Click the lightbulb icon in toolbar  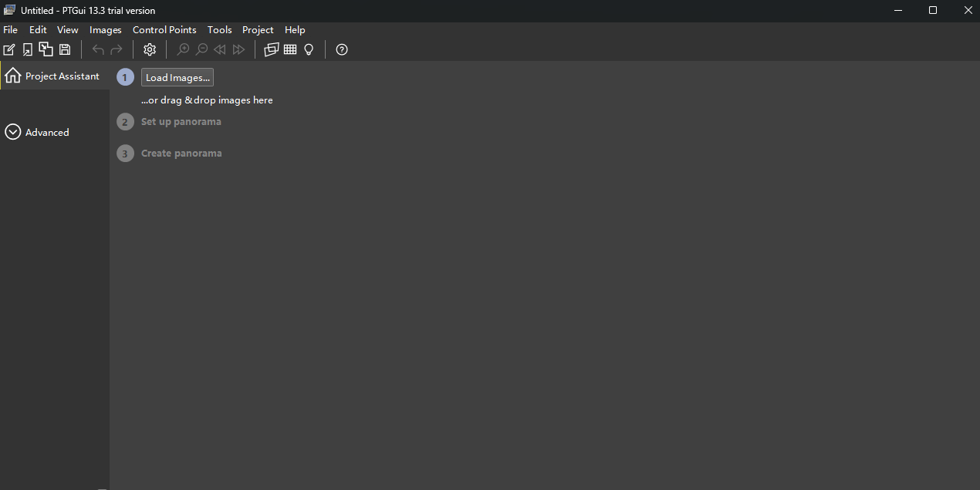point(309,49)
